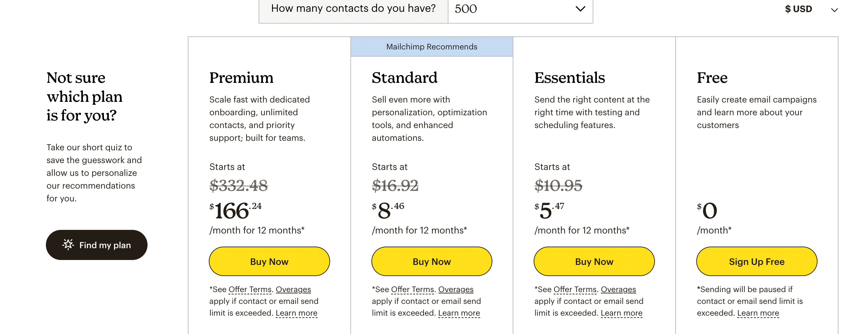
Task: Open Offer Terms link under Standard
Action: point(412,289)
